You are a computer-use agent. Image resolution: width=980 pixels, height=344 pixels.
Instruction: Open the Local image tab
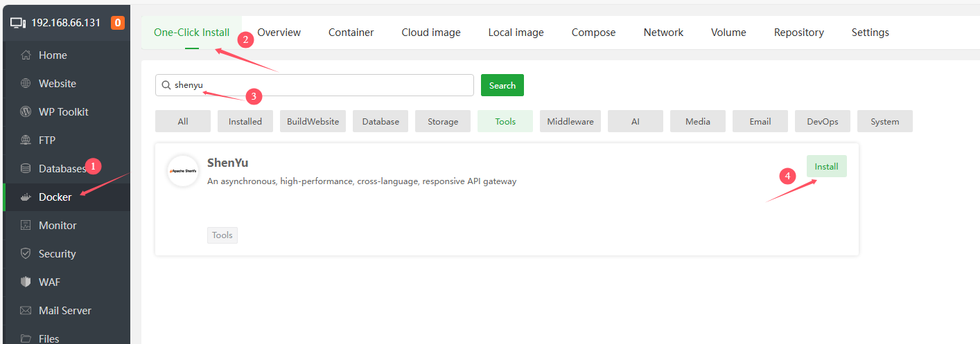click(516, 33)
